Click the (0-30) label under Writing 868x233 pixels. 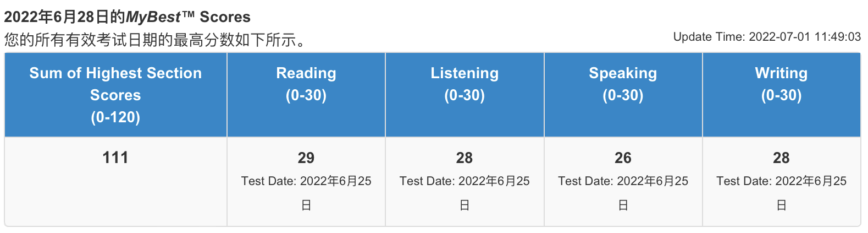[781, 95]
